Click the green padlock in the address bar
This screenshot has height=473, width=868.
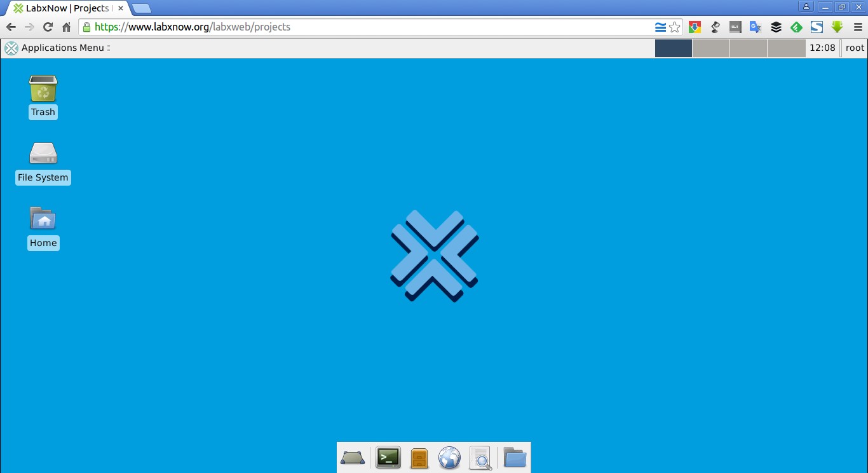click(x=86, y=27)
